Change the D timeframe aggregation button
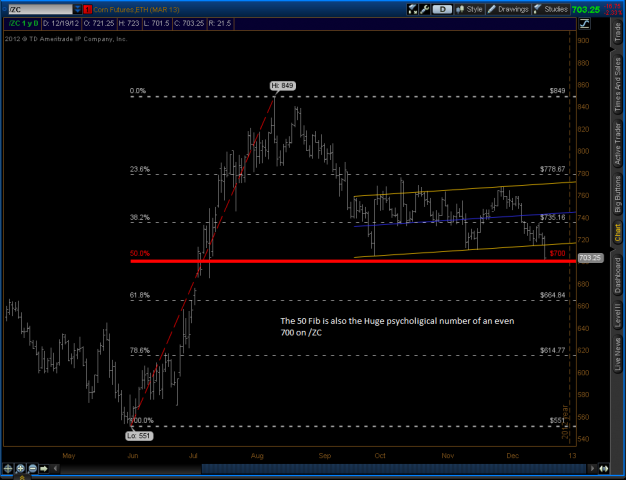The width and height of the screenshot is (626, 480). coord(442,9)
